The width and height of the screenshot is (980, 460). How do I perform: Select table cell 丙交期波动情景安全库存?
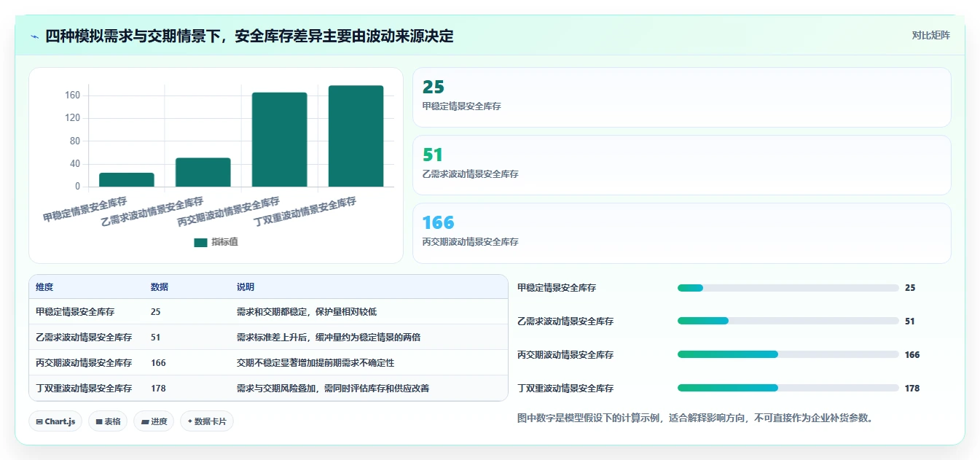point(84,363)
